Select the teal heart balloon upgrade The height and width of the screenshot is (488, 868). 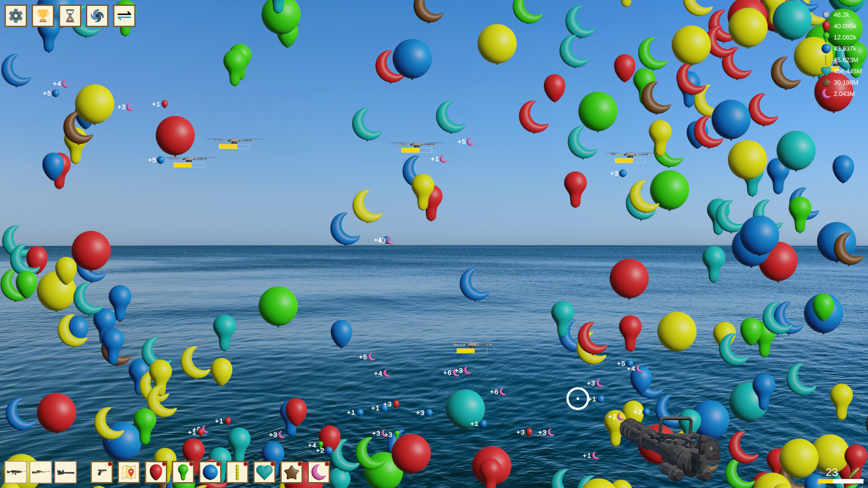pyautogui.click(x=264, y=471)
